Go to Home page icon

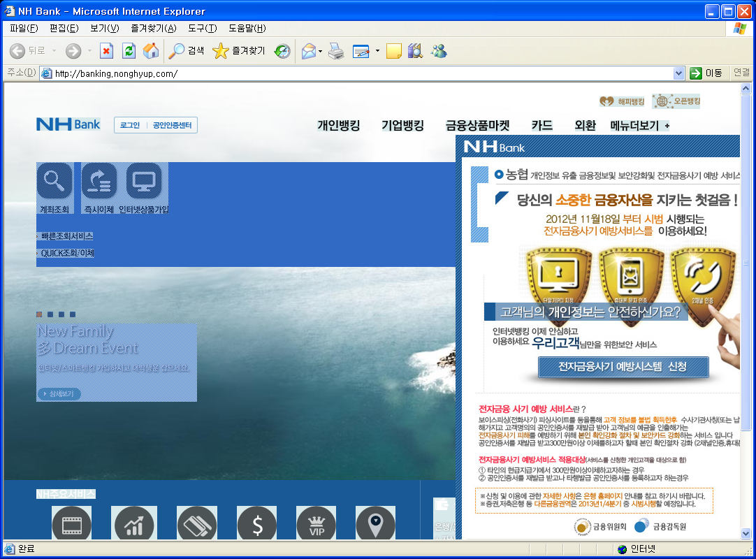[151, 50]
